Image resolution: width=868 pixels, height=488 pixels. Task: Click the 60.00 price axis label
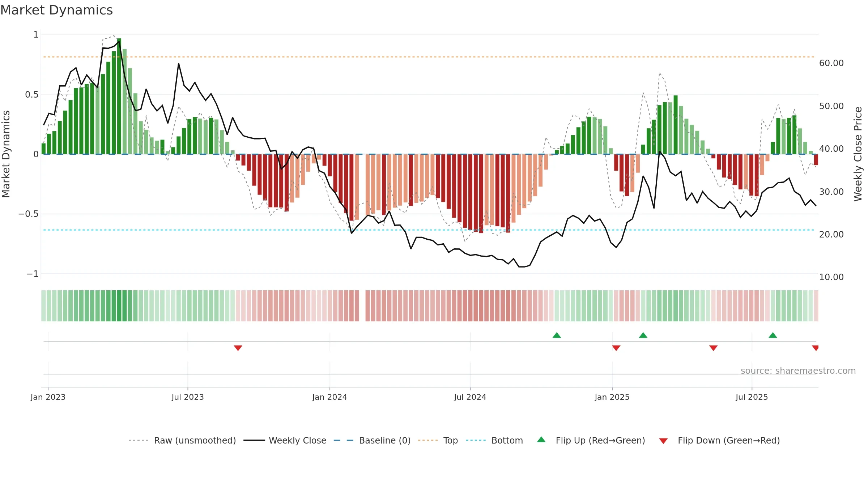pos(831,63)
